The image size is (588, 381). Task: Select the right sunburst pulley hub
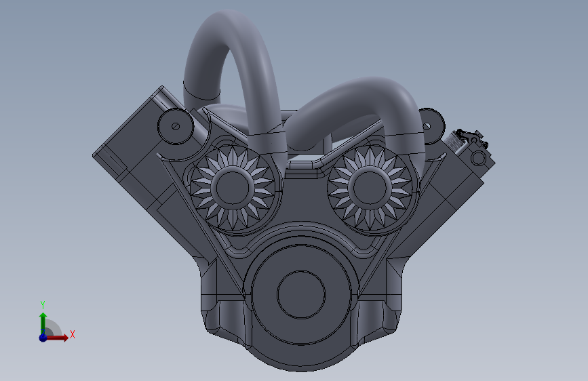pyautogui.click(x=370, y=186)
